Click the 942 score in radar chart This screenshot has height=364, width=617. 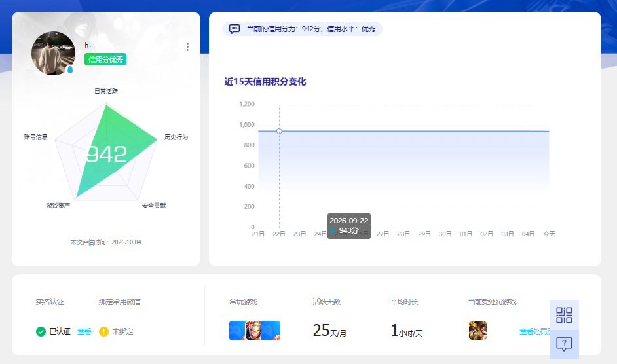coord(106,154)
